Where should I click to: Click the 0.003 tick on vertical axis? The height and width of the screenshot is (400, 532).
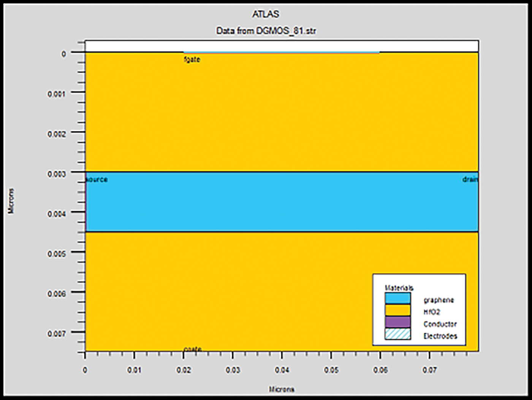click(57, 174)
